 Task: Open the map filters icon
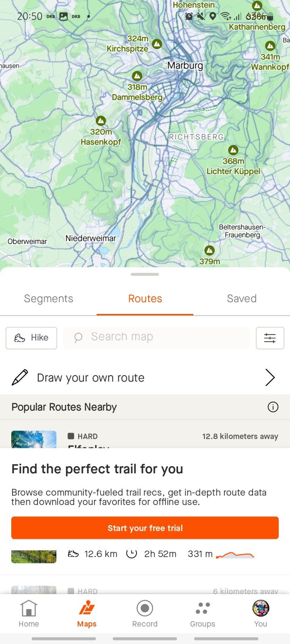pos(270,338)
